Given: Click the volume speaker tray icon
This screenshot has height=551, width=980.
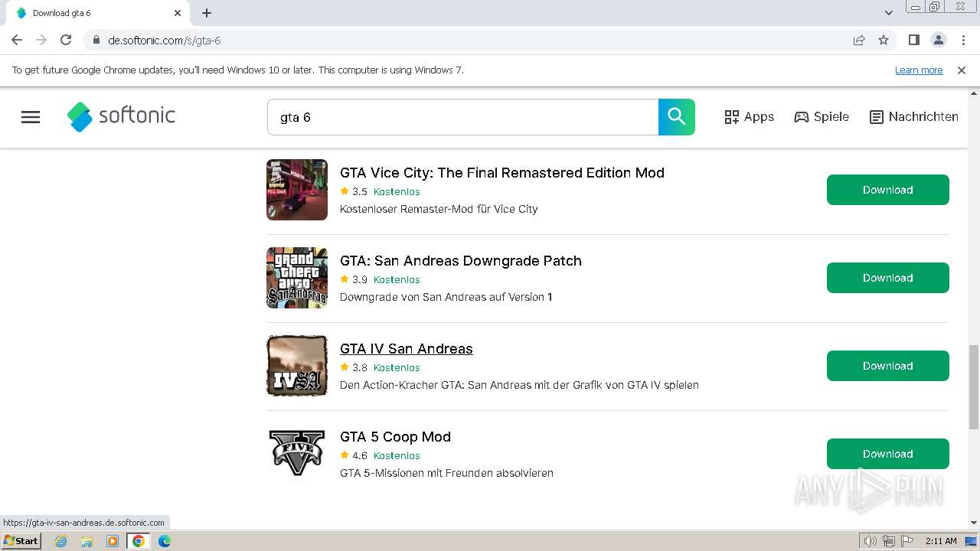Looking at the screenshot, I should 871,541.
